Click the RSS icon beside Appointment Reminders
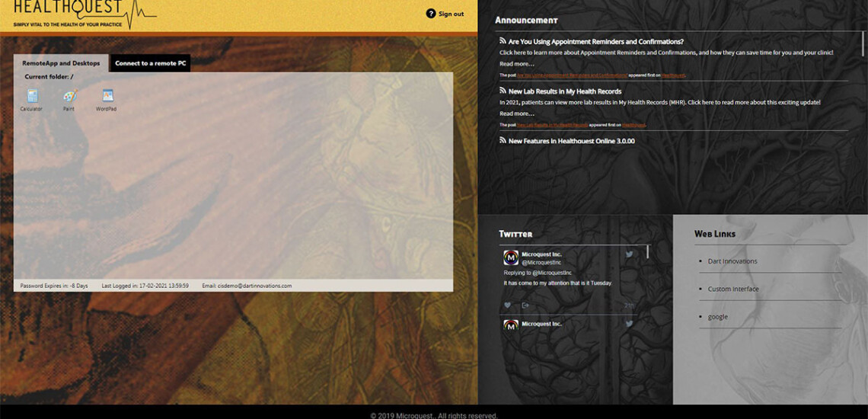 (503, 41)
